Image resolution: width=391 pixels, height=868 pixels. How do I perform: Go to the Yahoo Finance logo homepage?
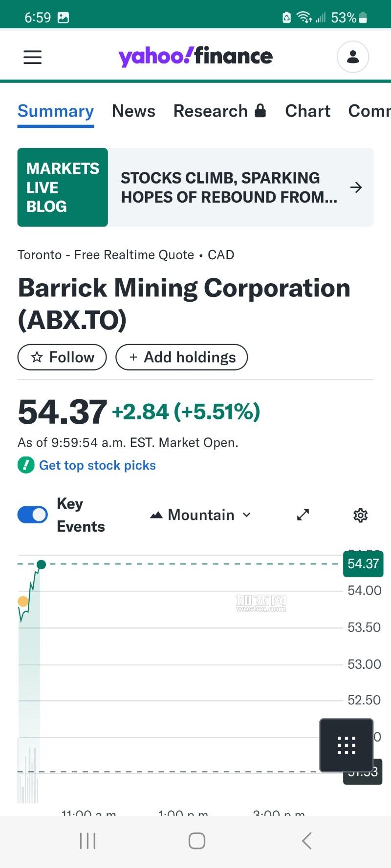click(195, 57)
